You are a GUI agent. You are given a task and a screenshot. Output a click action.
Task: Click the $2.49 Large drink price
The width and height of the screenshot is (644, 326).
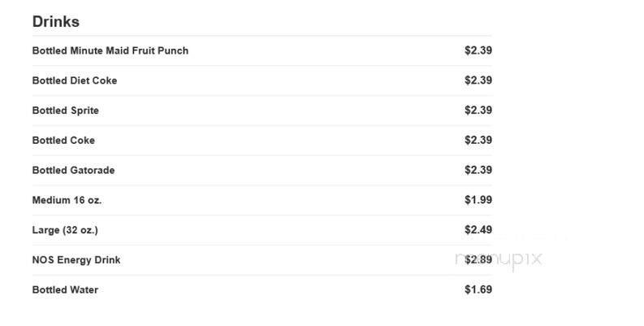[x=478, y=230]
